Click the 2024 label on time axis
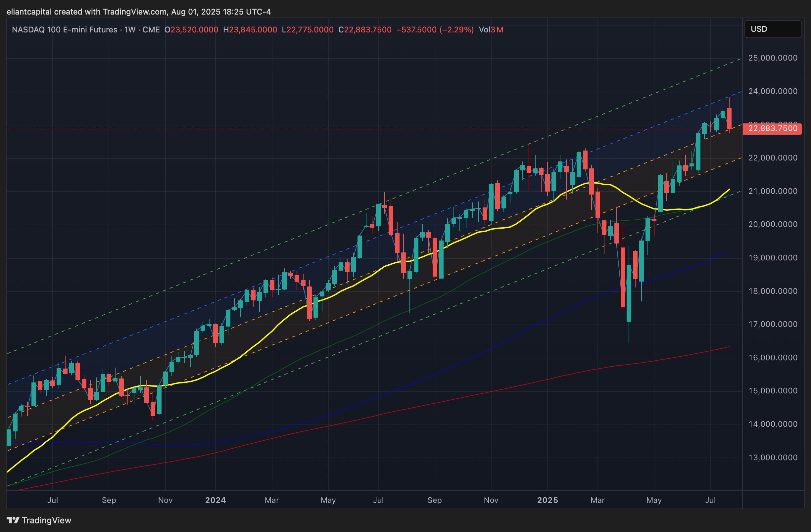Image resolution: width=811 pixels, height=532 pixels. 215,500
